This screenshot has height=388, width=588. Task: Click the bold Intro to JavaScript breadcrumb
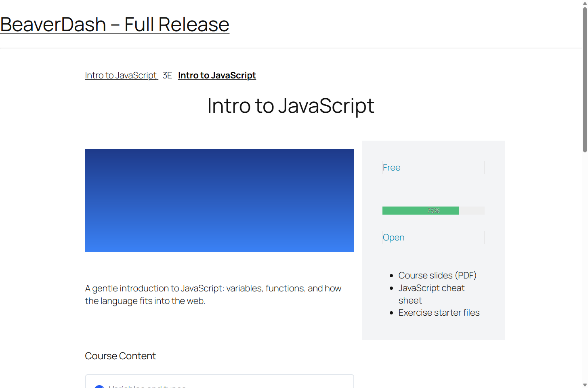[217, 76]
